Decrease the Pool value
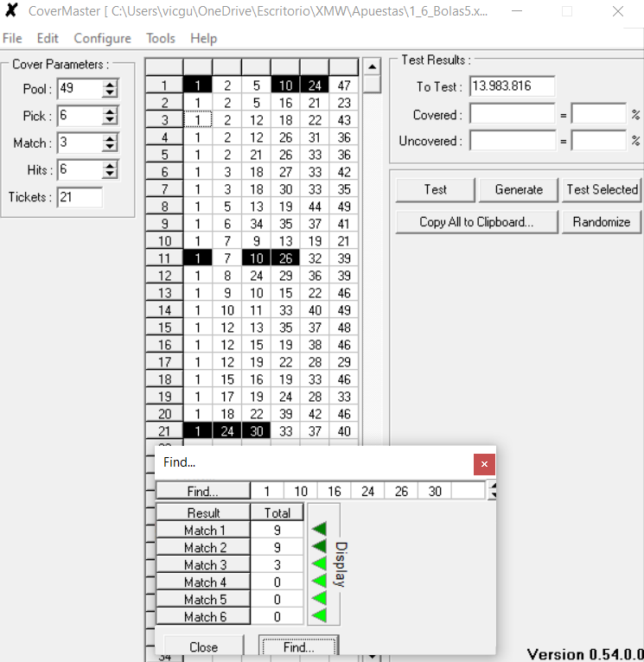The width and height of the screenshot is (644, 662). point(110,92)
